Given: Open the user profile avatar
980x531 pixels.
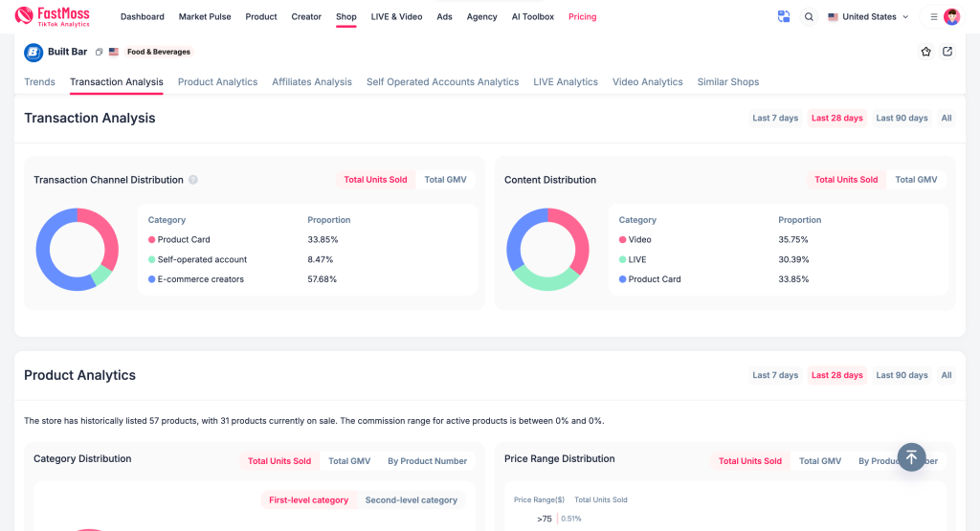Looking at the screenshot, I should (952, 17).
